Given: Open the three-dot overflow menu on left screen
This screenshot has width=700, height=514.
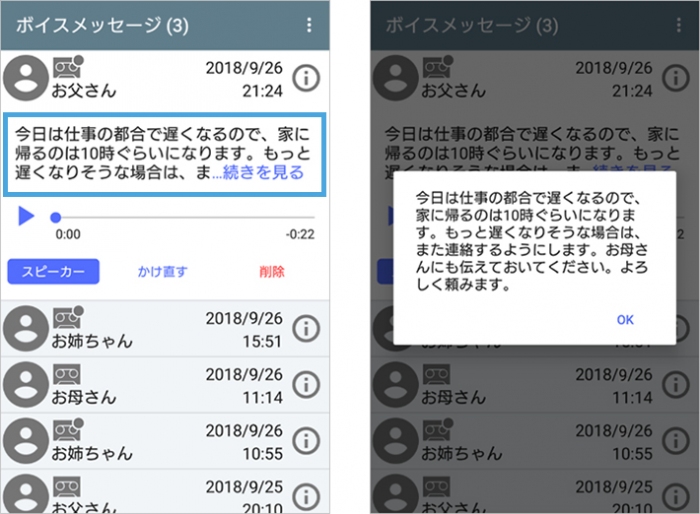Looking at the screenshot, I should [x=309, y=26].
